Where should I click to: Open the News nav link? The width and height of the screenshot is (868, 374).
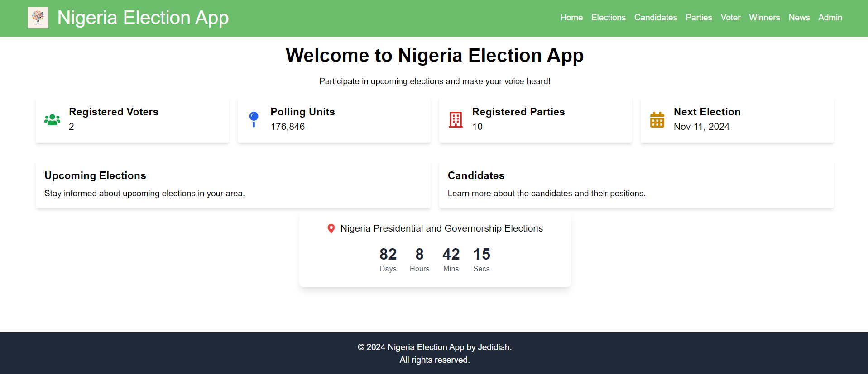[x=799, y=18]
